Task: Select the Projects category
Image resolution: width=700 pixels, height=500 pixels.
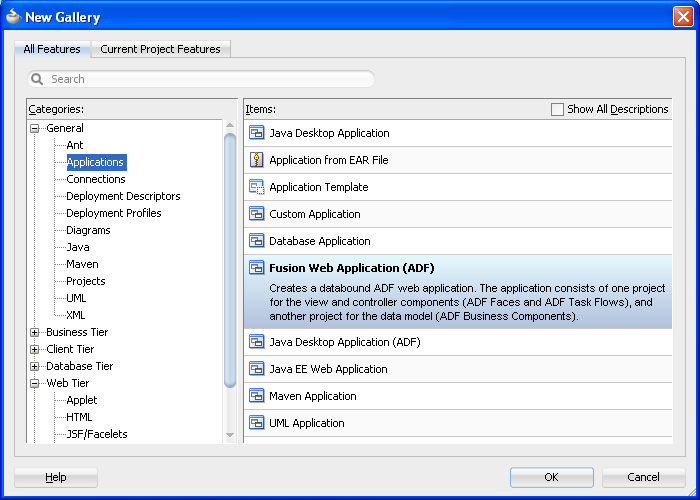Action: 86,281
